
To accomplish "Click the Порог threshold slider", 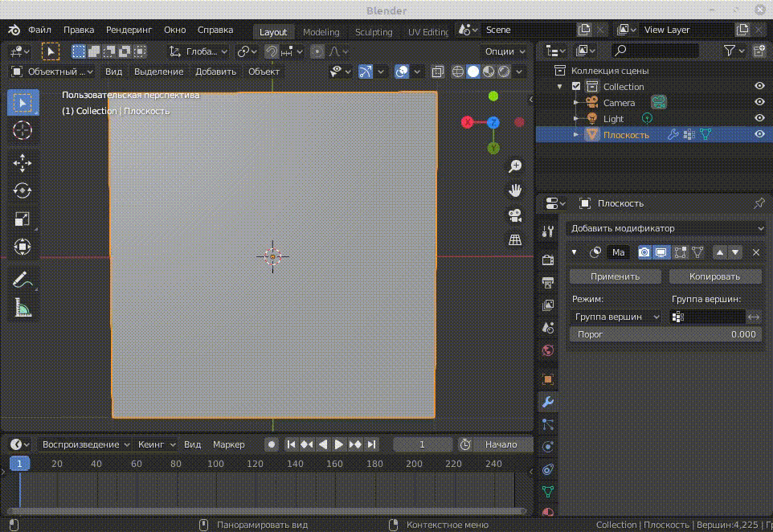I will pyautogui.click(x=665, y=334).
